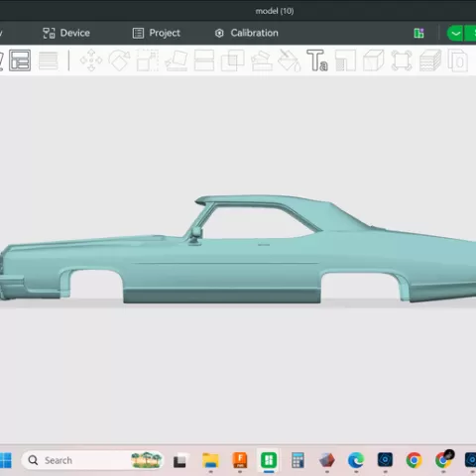The width and height of the screenshot is (476, 476).
Task: Activate the Lay on Face tool
Action: coord(177,60)
